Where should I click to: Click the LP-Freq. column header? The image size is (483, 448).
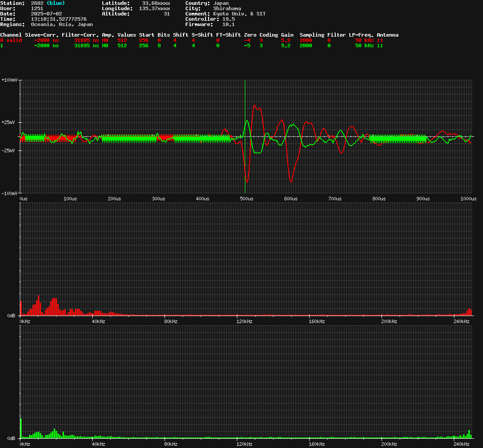(x=361, y=35)
